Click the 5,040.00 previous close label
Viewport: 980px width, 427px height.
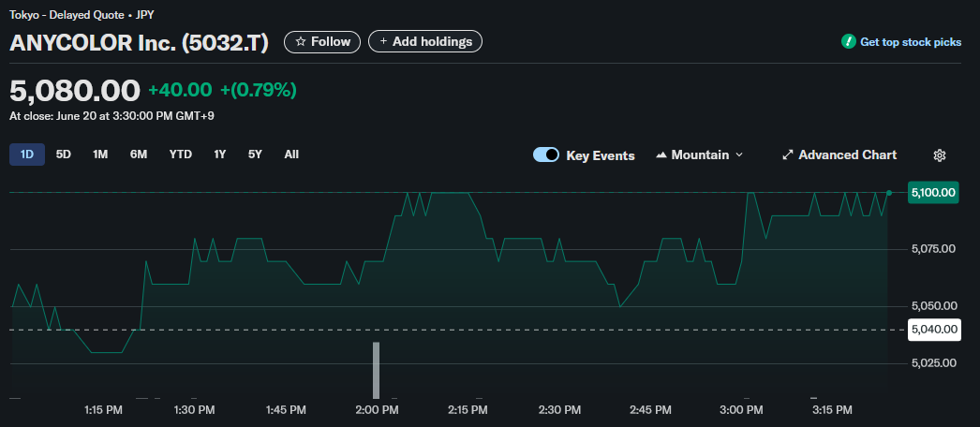(934, 329)
